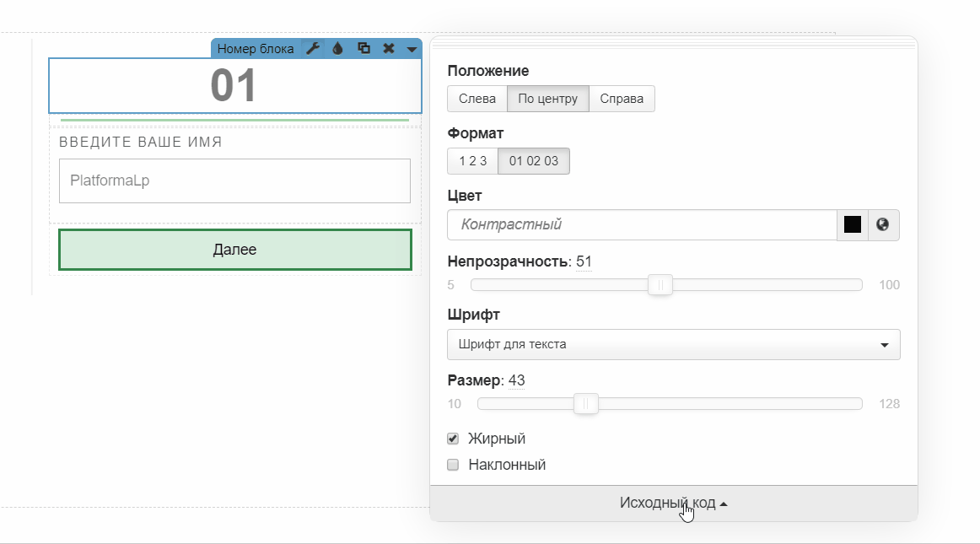The height and width of the screenshot is (544, 980).
Task: Open the Шрифт для текста font dropdown
Action: click(673, 344)
